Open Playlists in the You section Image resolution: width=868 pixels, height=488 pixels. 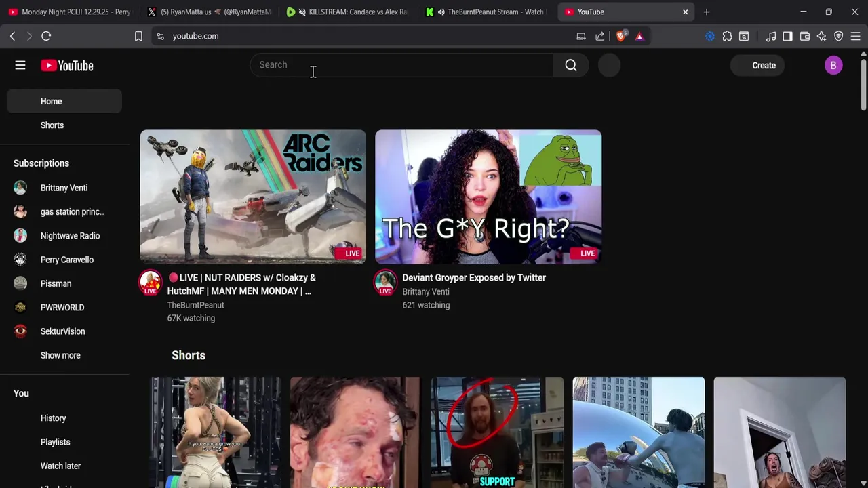click(64, 442)
